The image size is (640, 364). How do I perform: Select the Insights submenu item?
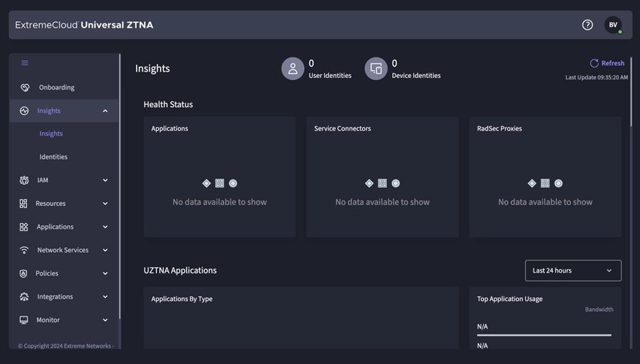[x=51, y=134]
